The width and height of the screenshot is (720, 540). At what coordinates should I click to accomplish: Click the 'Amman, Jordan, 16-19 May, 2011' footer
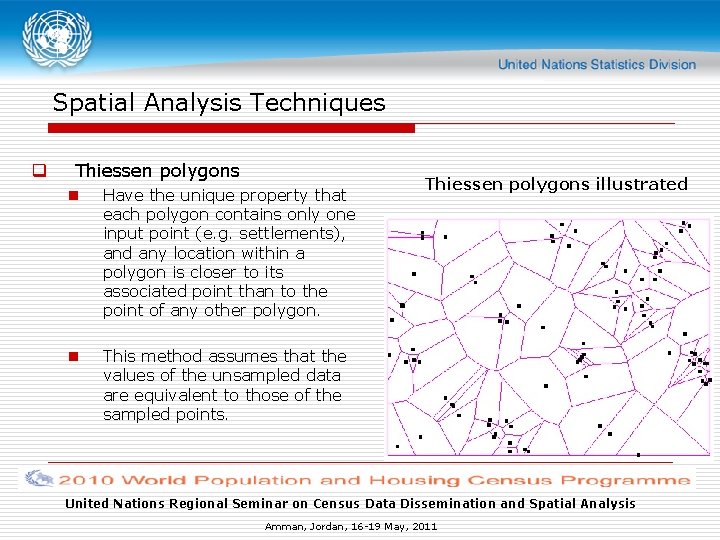pos(351,527)
